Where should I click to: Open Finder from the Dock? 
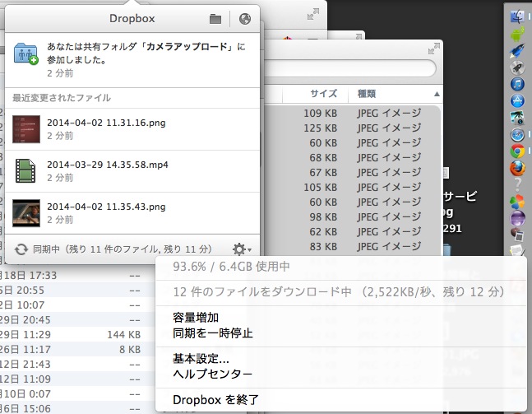[517, 16]
